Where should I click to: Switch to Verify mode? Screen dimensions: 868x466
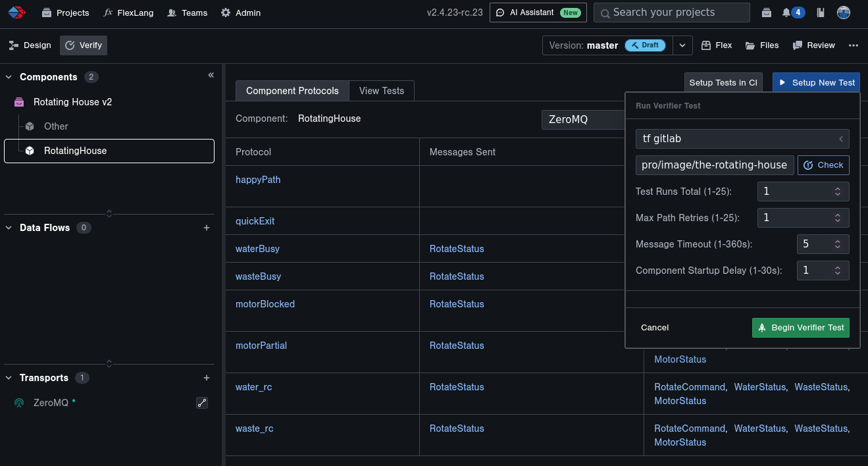tap(84, 45)
